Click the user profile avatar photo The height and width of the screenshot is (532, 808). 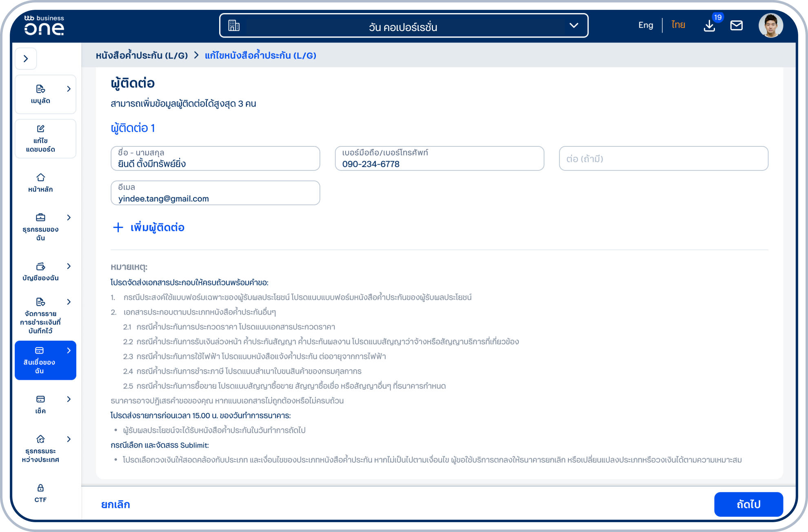770,25
